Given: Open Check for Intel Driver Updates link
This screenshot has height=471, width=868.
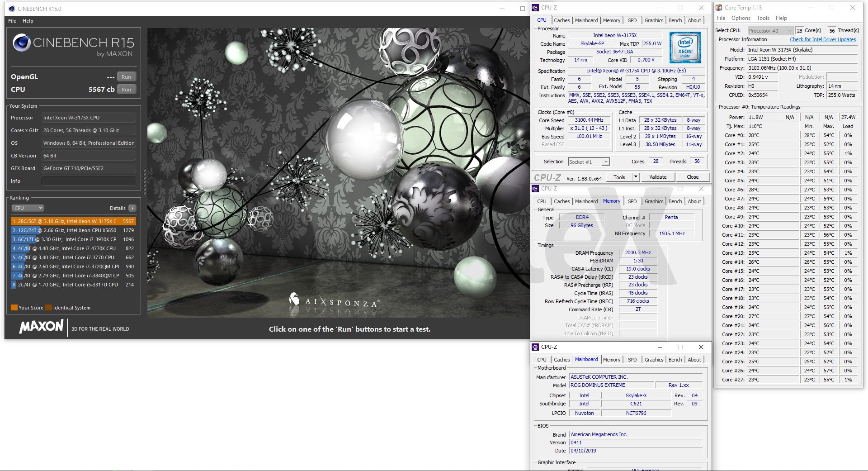Looking at the screenshot, I should [823, 40].
